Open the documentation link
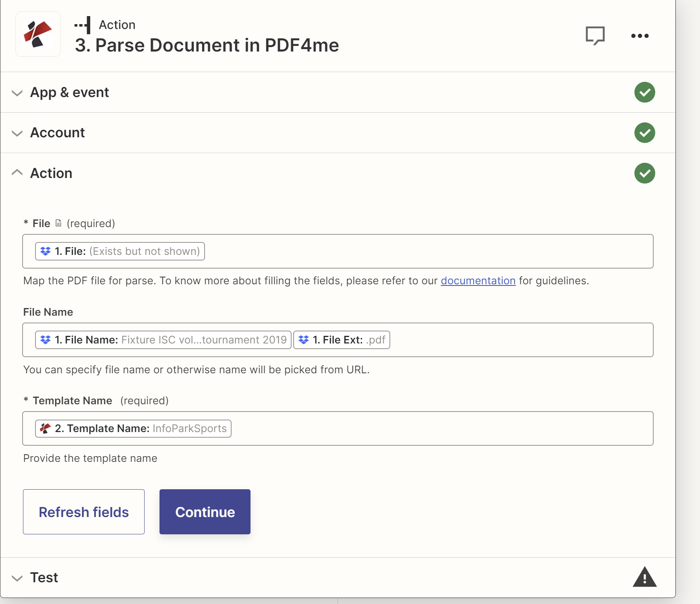The width and height of the screenshot is (700, 604). point(478,281)
